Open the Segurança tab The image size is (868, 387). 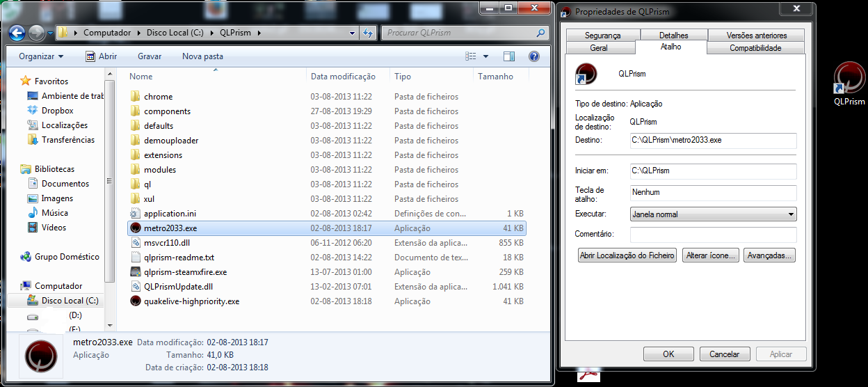602,35
